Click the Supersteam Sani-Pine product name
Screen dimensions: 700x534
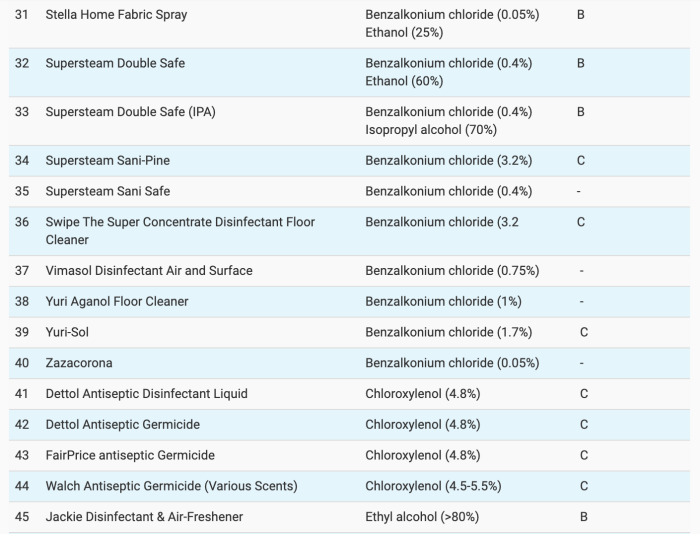click(107, 160)
